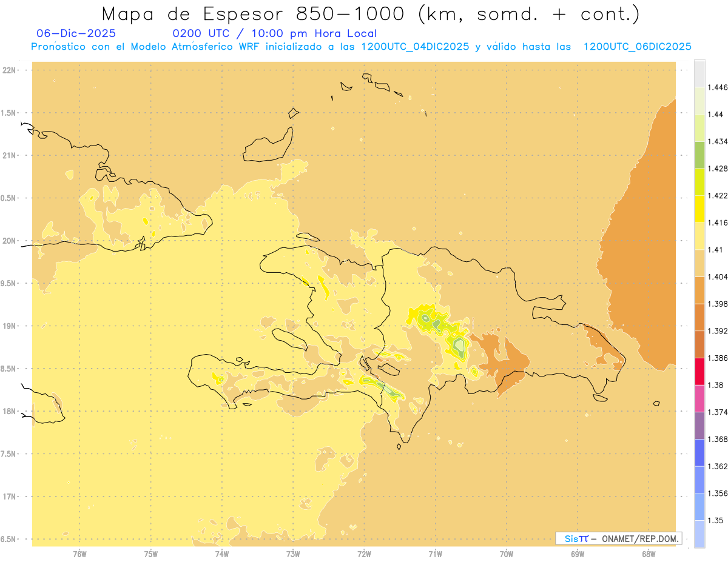Select the '17N' latitude label
Viewport: 728px width, 562px height.
(x=9, y=497)
